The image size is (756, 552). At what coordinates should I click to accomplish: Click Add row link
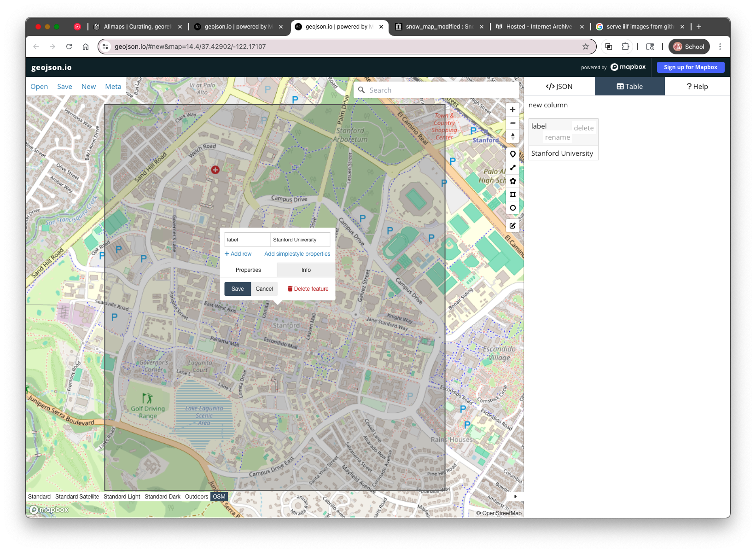tap(238, 254)
